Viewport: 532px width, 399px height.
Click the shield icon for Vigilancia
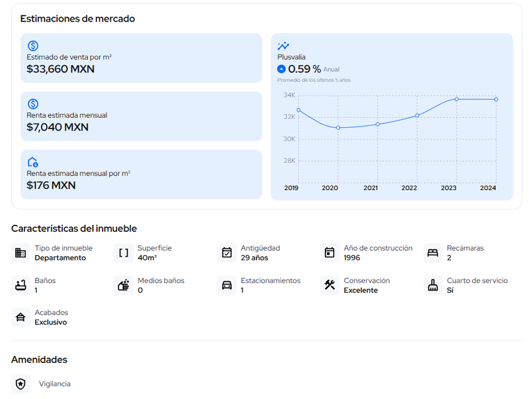point(20,384)
